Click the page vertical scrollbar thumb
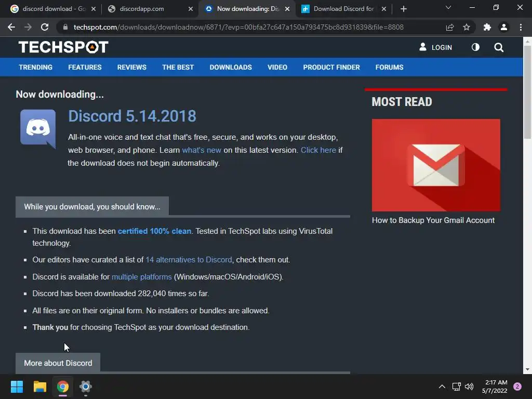This screenshot has height=399, width=532. (x=527, y=91)
